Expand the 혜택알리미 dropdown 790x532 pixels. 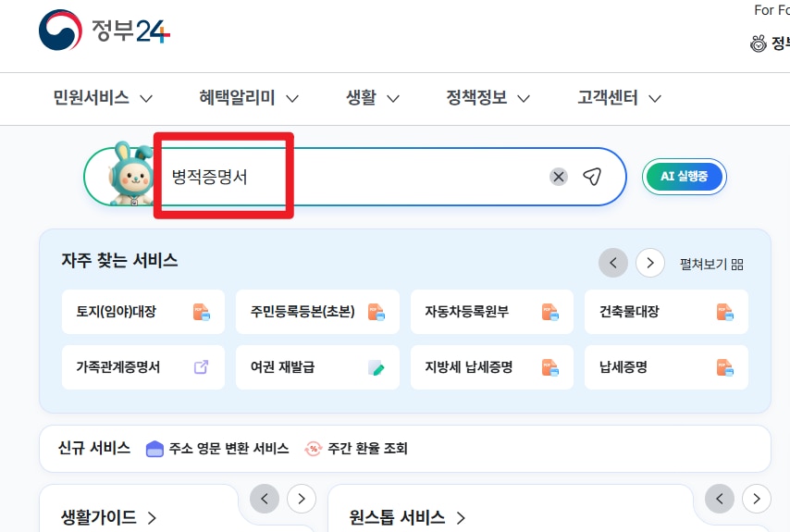pos(249,98)
